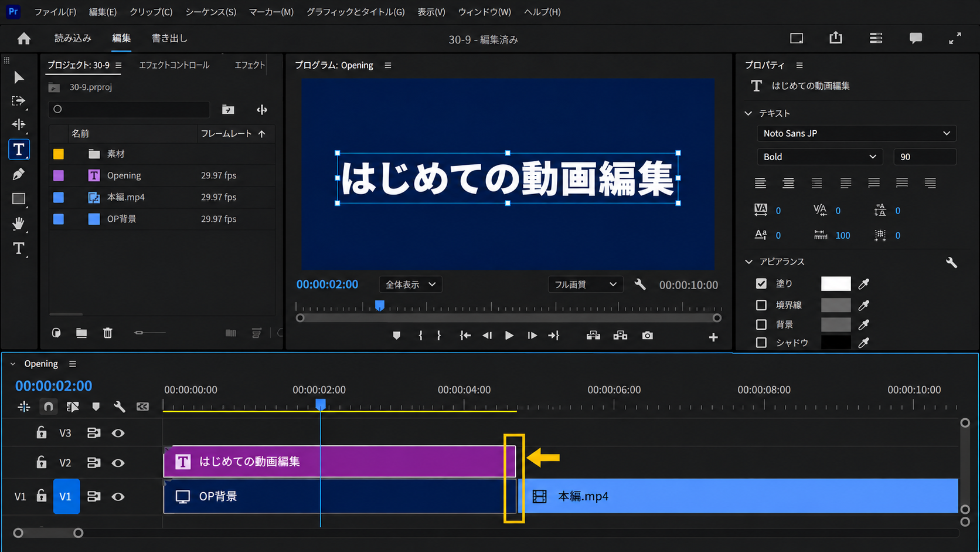The height and width of the screenshot is (552, 980).
Task: Select the Ripple Edit tool
Action: coord(19,124)
